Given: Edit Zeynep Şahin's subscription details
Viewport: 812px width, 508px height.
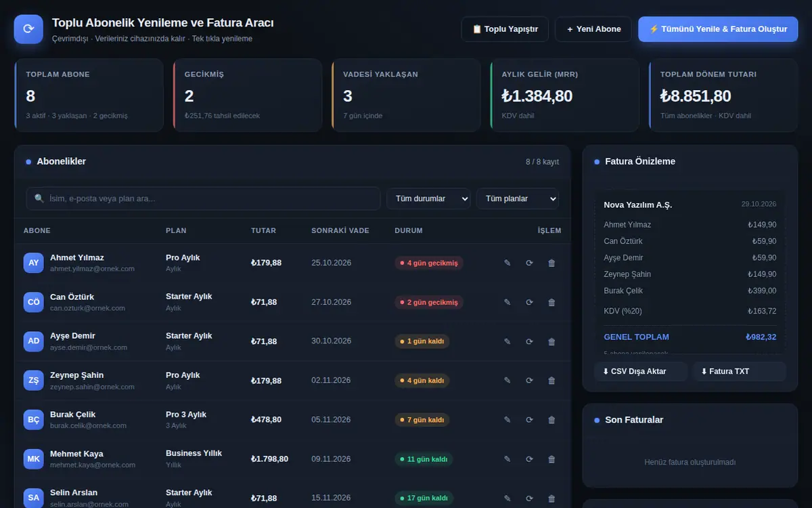Looking at the screenshot, I should tap(507, 381).
